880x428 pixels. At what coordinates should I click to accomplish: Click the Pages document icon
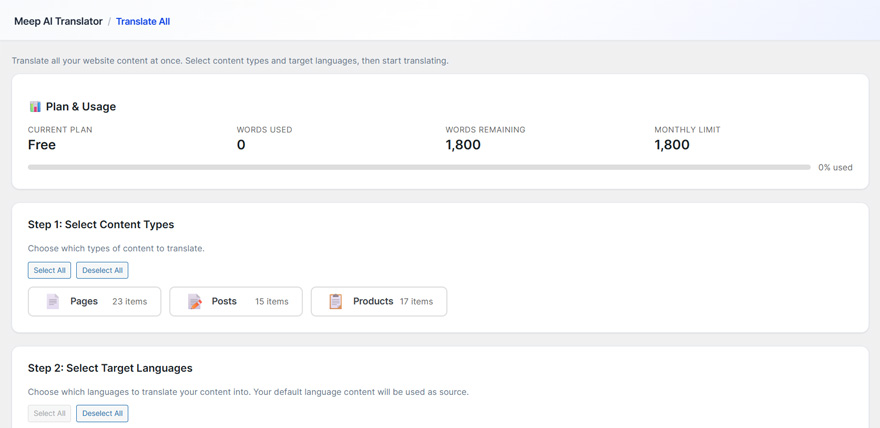point(53,301)
